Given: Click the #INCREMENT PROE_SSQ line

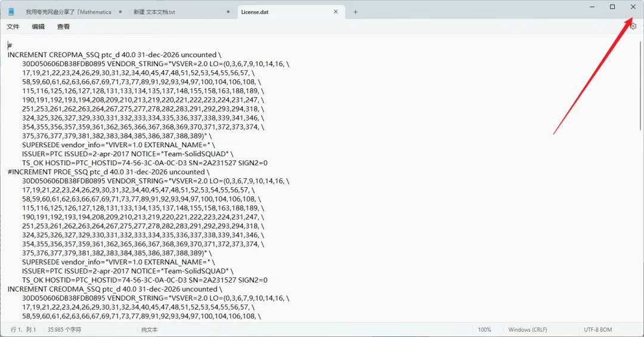Looking at the screenshot, I should pyautogui.click(x=109, y=172).
